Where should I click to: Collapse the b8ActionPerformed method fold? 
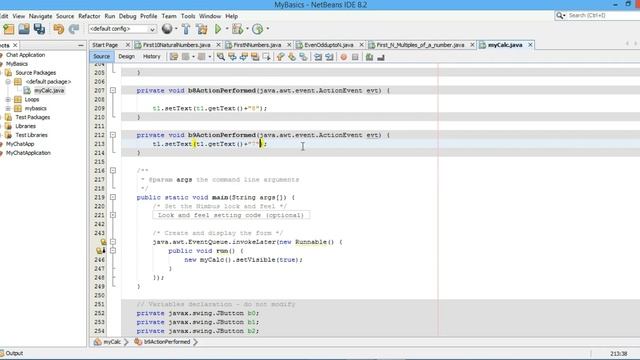(x=113, y=90)
